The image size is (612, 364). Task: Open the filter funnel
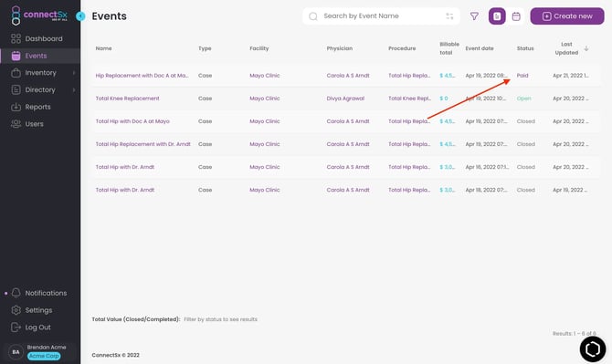[x=474, y=16]
